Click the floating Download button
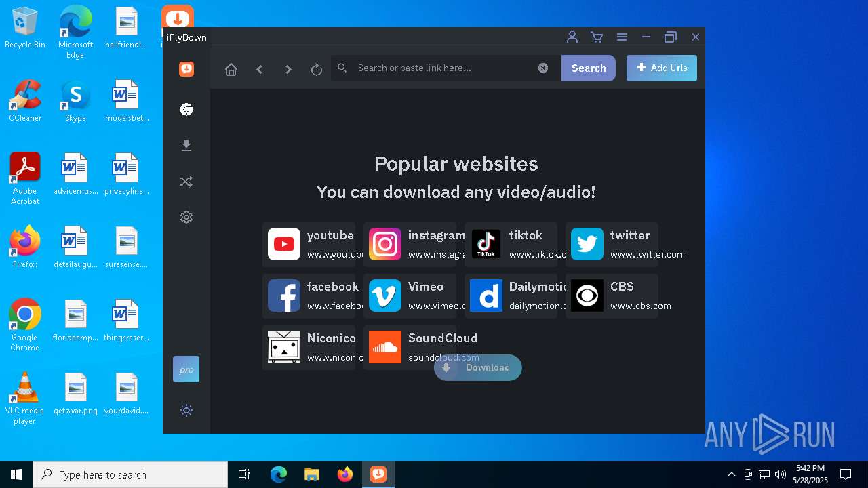The width and height of the screenshot is (868, 488). pos(478,367)
